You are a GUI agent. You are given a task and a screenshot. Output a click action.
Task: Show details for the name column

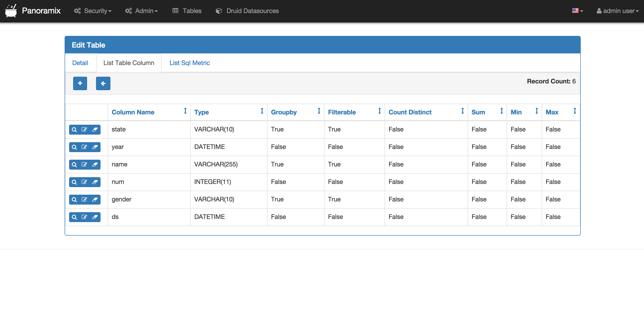click(74, 164)
